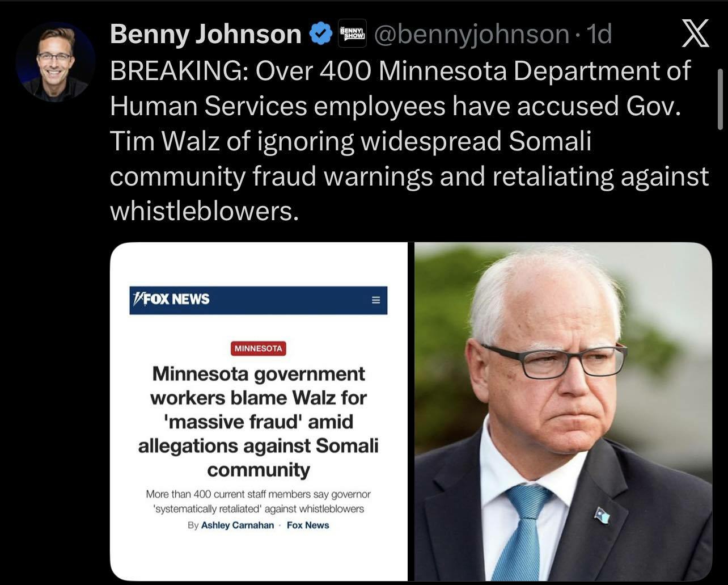Click the blue verified checkmark badge
Image resolution: width=728 pixels, height=585 pixels.
pos(320,35)
